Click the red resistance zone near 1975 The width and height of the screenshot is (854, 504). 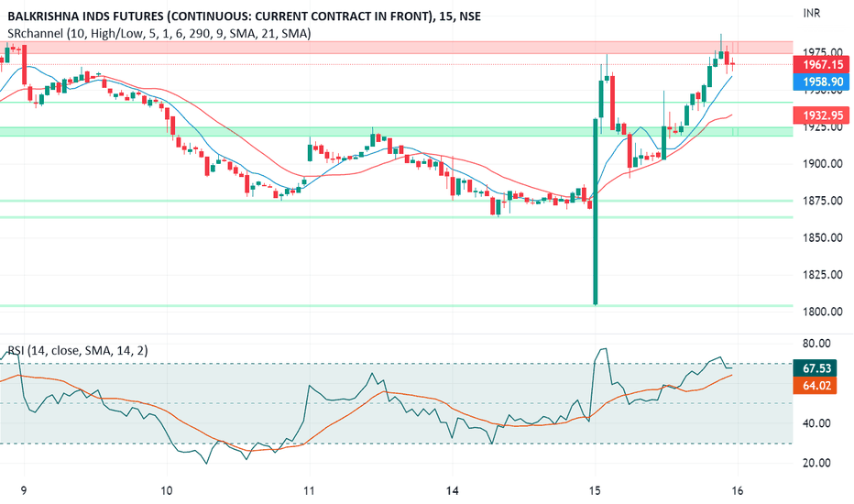[397, 48]
